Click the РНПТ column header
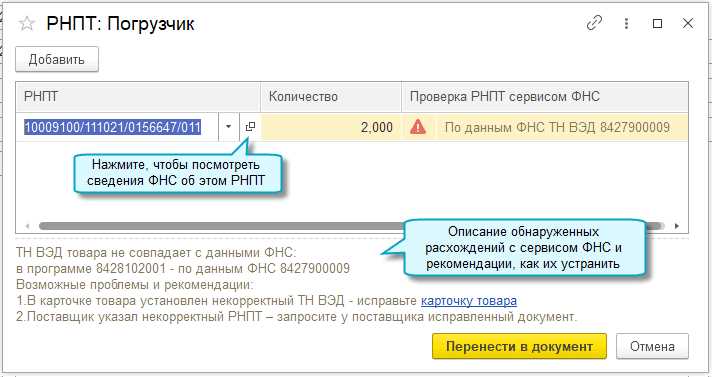The height and width of the screenshot is (377, 712). (x=138, y=97)
